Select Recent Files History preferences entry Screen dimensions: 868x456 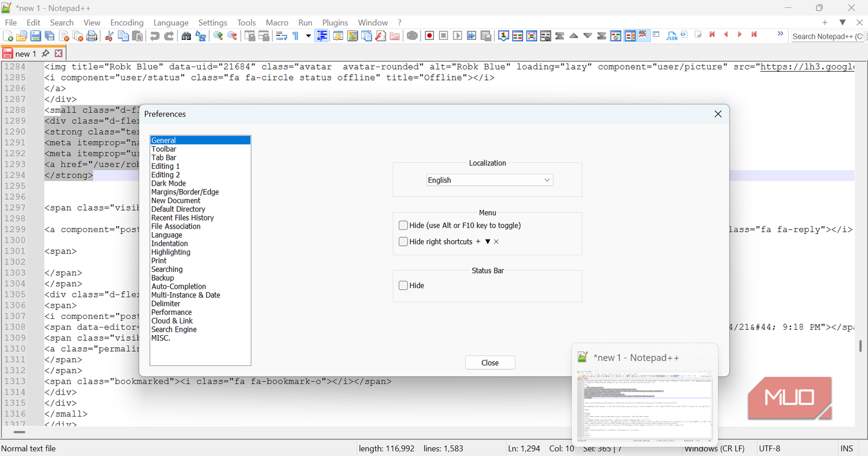(x=182, y=218)
